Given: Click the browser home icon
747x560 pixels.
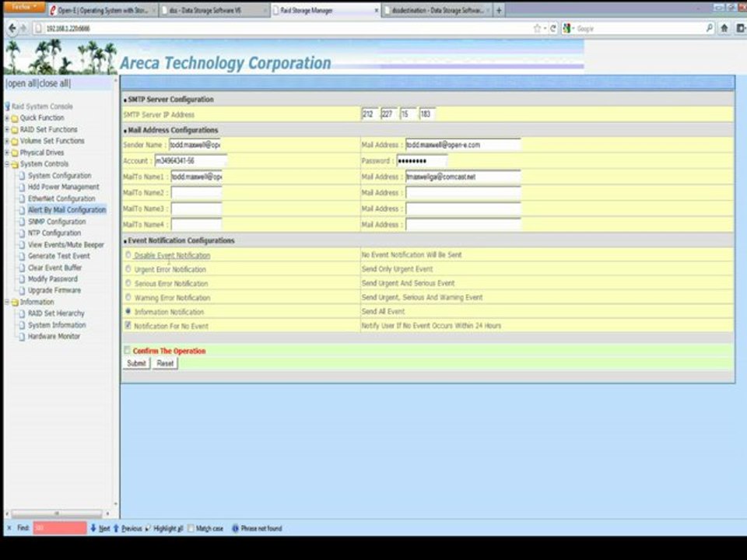Looking at the screenshot, I should tap(724, 29).
